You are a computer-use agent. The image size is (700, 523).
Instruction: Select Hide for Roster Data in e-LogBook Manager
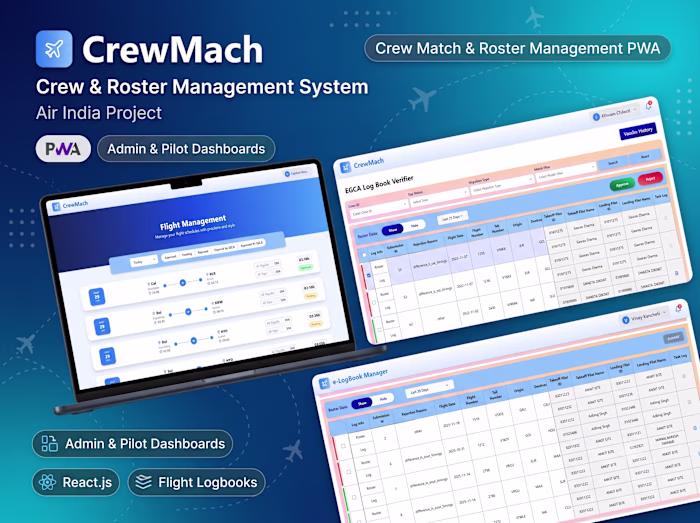(383, 399)
